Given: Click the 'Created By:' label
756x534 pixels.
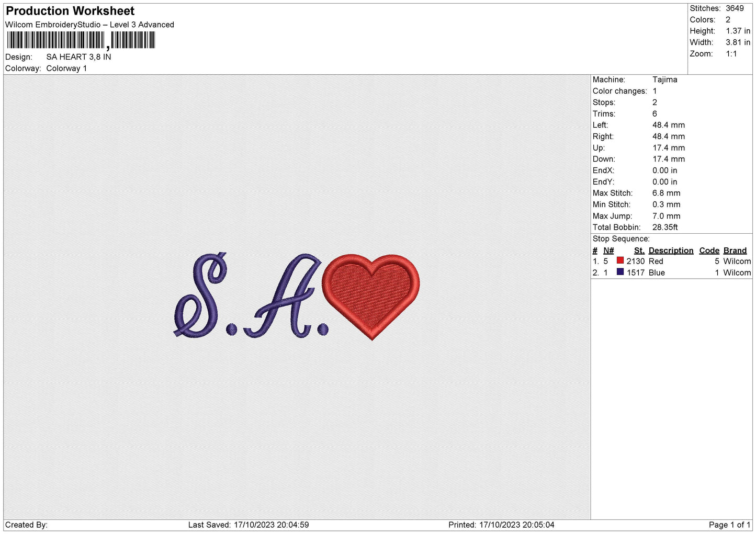Looking at the screenshot, I should coord(26,525).
